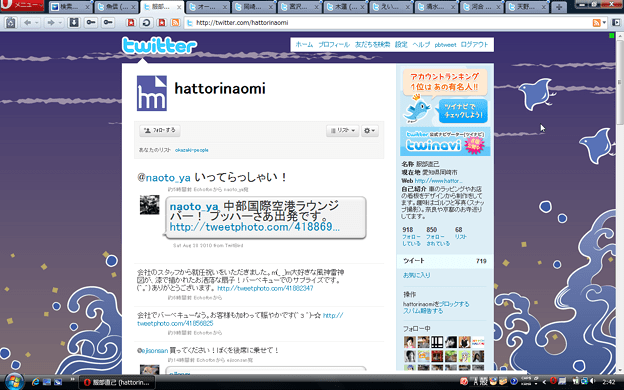Open the Windows Start orb
Screen dimensions: 624x390
coord(14,382)
